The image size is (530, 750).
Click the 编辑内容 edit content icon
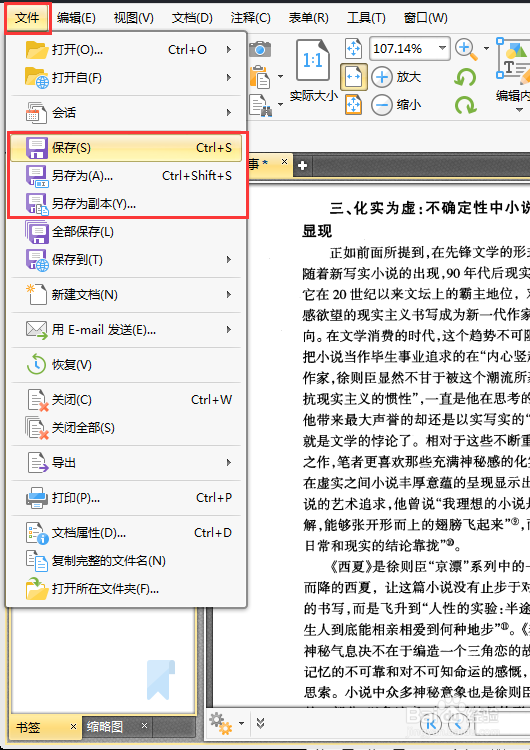(514, 61)
